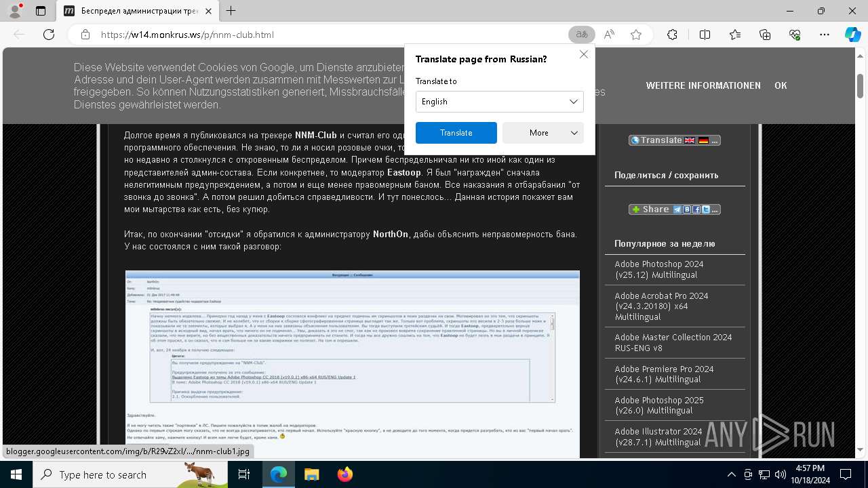Open Adobe Photoshop 2024 (v25.12) link
The height and width of the screenshot is (488, 868).
point(659,269)
